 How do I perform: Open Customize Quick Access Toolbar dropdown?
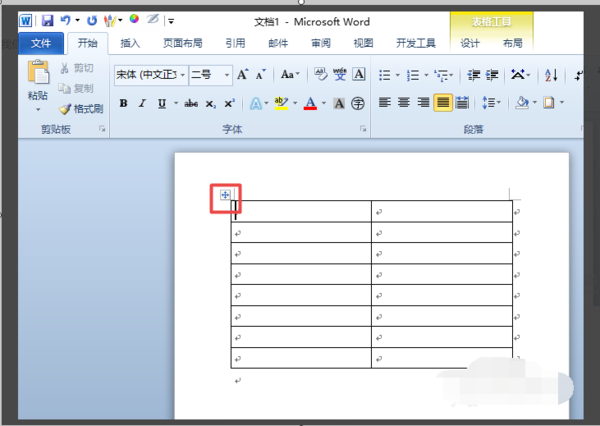point(171,21)
